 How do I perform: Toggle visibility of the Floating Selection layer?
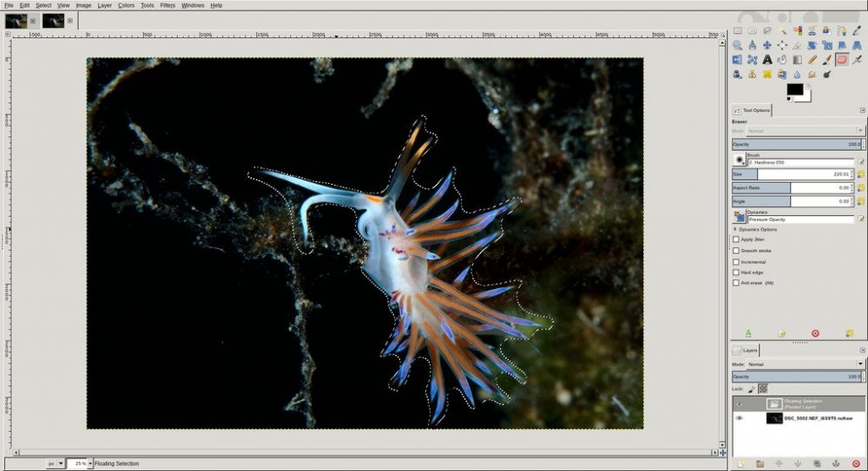[739, 404]
